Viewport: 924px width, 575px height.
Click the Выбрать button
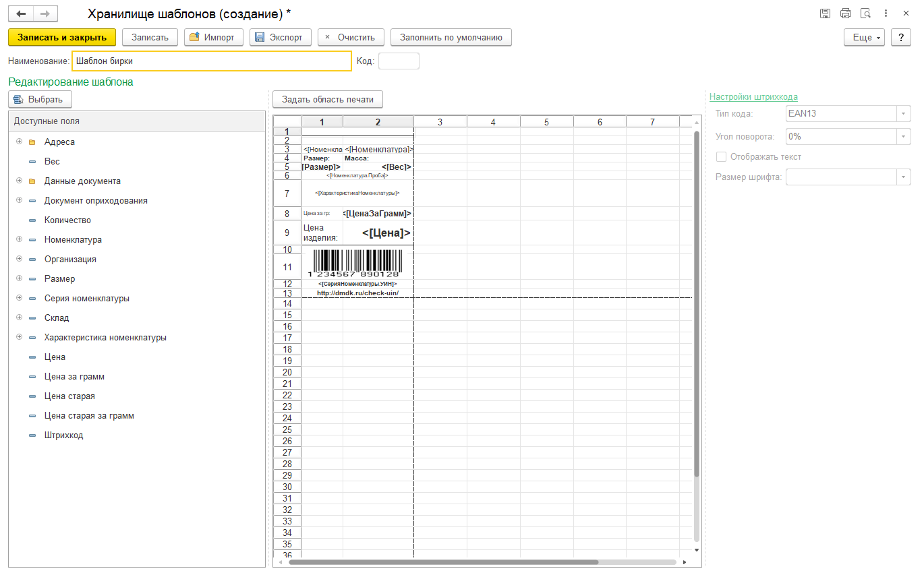point(40,100)
